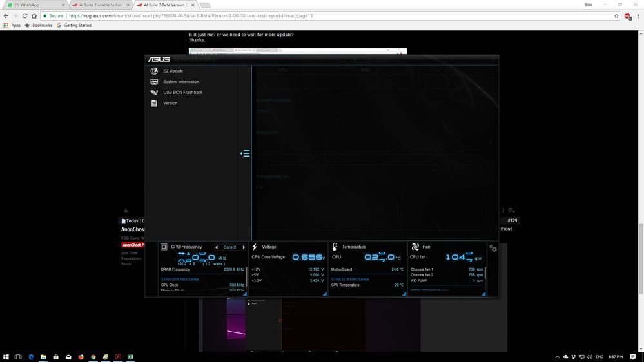Click the CPU Frequency chip icon
Screen dimensions: 644x362
coord(164,247)
